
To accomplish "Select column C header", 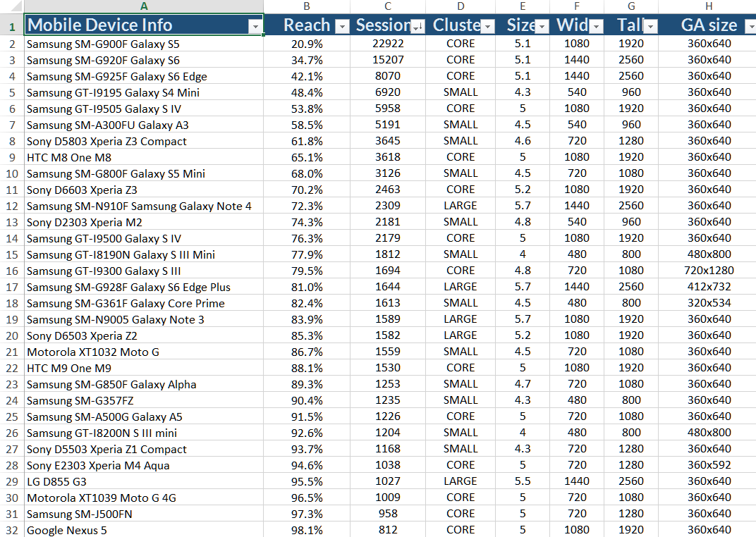I will tap(388, 6).
